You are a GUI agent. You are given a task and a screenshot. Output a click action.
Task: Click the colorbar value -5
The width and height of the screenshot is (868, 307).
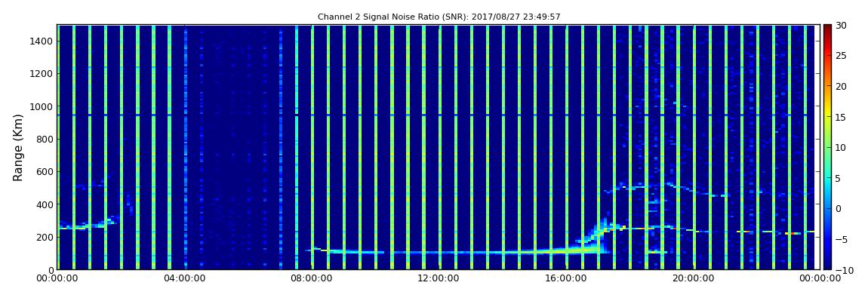(841, 239)
